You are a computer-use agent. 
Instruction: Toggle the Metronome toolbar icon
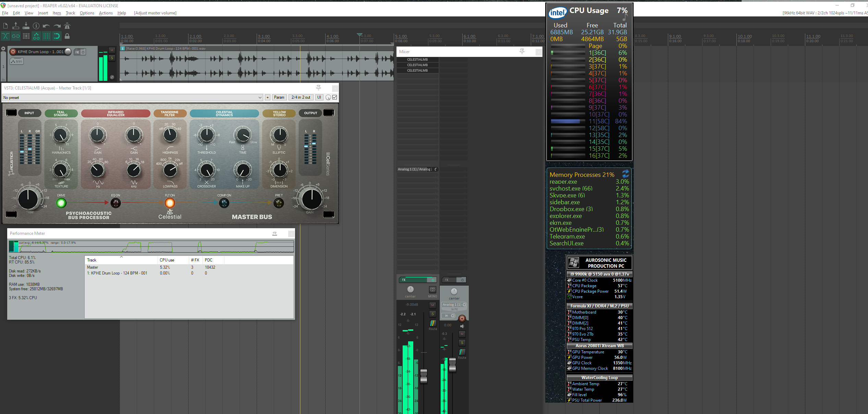(67, 26)
